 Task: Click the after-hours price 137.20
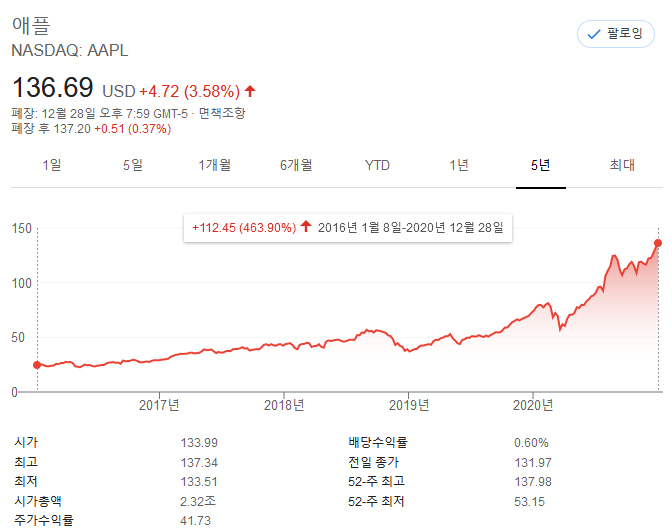(72, 129)
